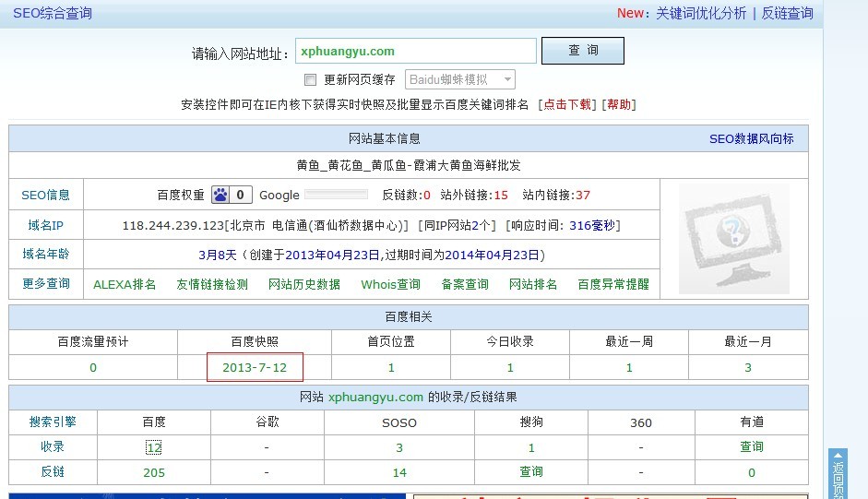Image resolution: width=868 pixels, height=499 pixels.
Task: Click 有道 反链 value 0
Action: click(751, 473)
